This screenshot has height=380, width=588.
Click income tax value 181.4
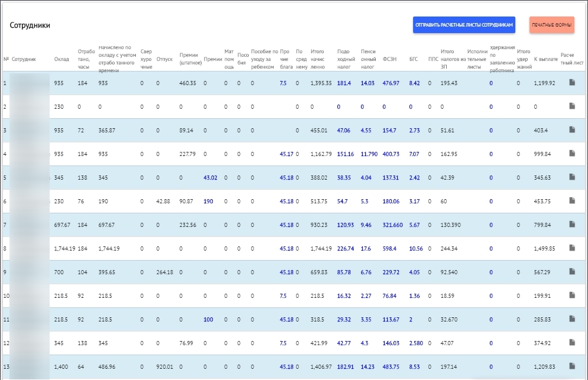click(343, 83)
